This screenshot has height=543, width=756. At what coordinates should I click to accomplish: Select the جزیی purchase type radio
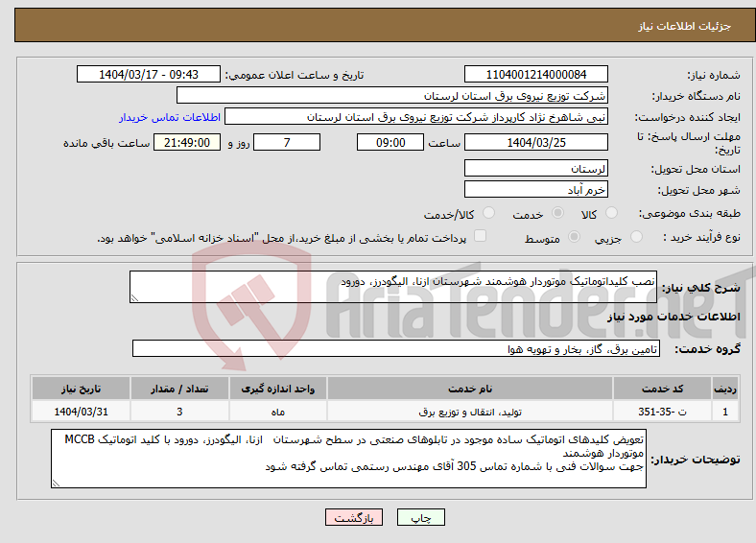pyautogui.click(x=636, y=236)
